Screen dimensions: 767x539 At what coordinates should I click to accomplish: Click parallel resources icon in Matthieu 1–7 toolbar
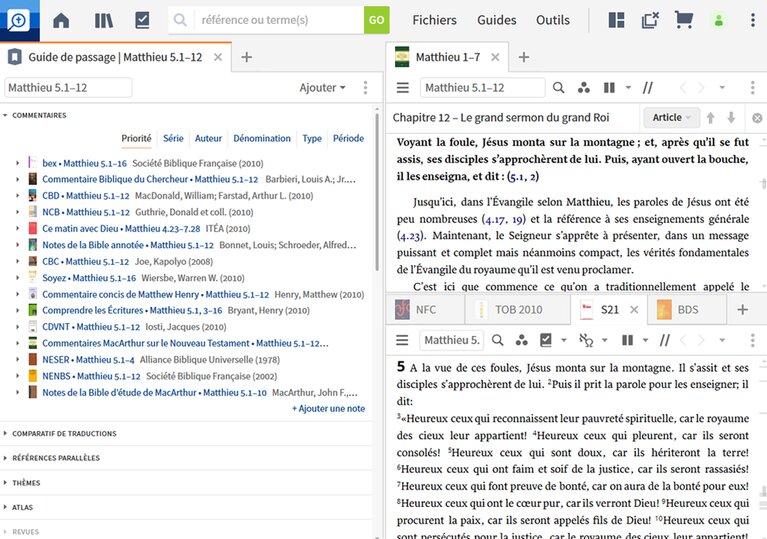[648, 88]
